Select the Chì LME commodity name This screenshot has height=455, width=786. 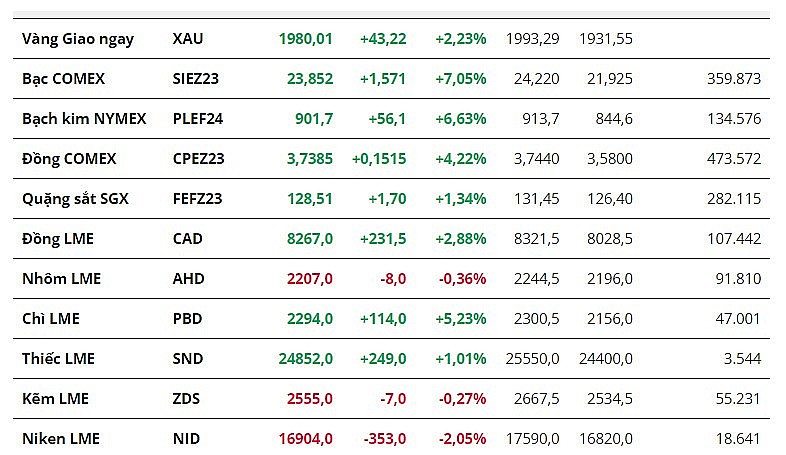click(x=50, y=319)
